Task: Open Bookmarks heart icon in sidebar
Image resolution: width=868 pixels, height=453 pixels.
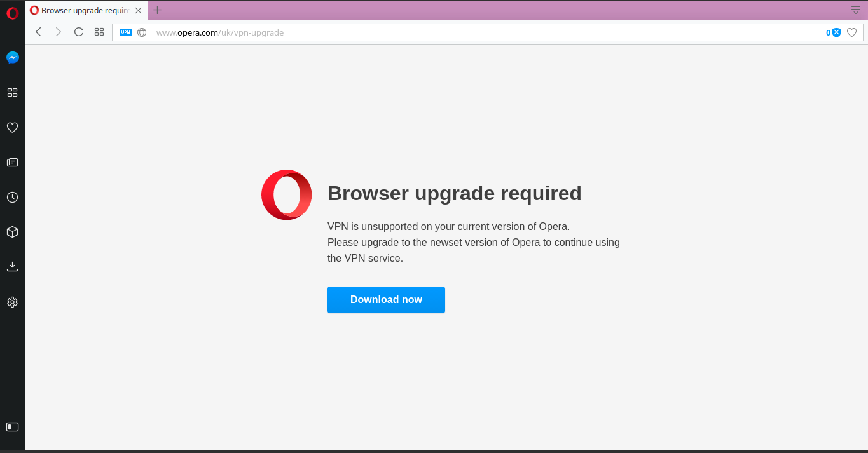Action: [12, 128]
